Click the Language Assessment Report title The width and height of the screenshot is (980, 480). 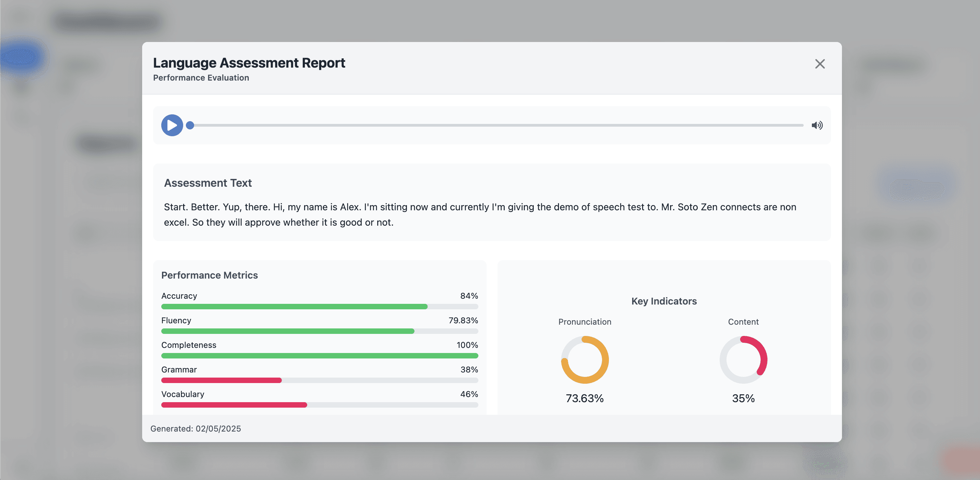click(249, 63)
